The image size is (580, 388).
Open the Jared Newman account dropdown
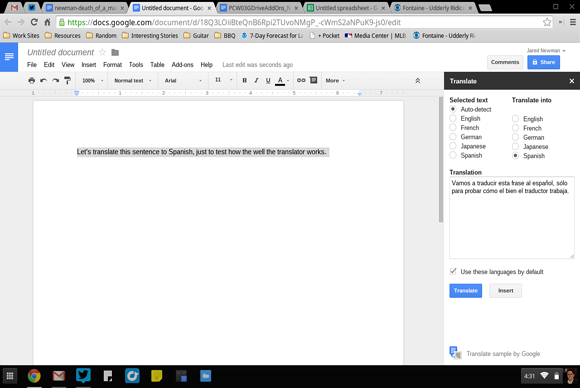546,50
